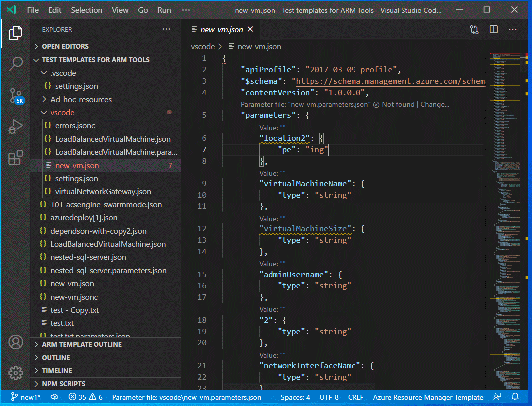
Task: Open the Run and Debug view
Action: tap(15, 126)
